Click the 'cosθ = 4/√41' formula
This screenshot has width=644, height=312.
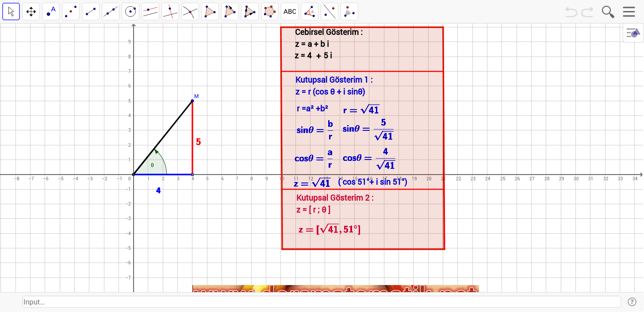(369, 159)
